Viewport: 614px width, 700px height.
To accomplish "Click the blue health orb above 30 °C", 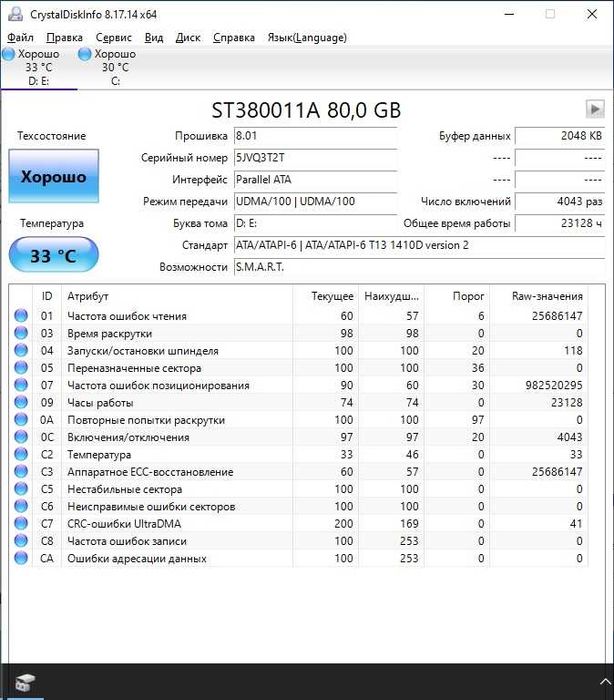I will click(x=84, y=54).
